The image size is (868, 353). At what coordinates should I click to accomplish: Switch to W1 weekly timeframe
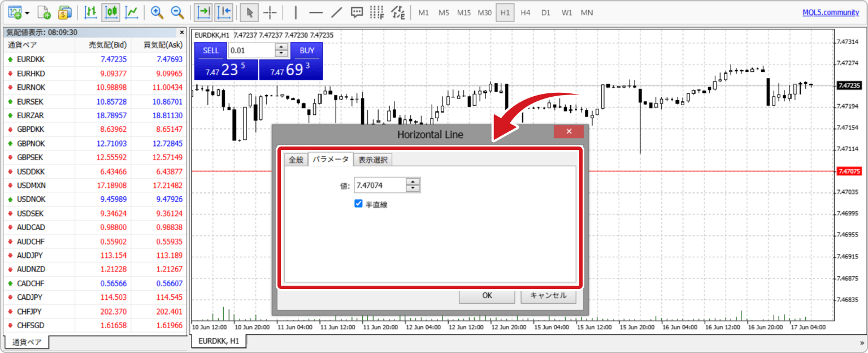tap(567, 12)
